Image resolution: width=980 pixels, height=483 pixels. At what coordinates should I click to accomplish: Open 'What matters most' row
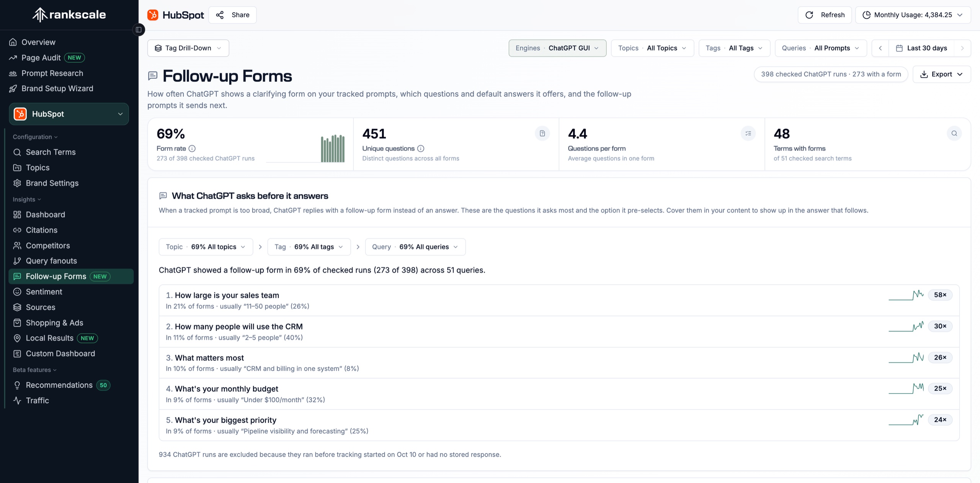point(559,363)
